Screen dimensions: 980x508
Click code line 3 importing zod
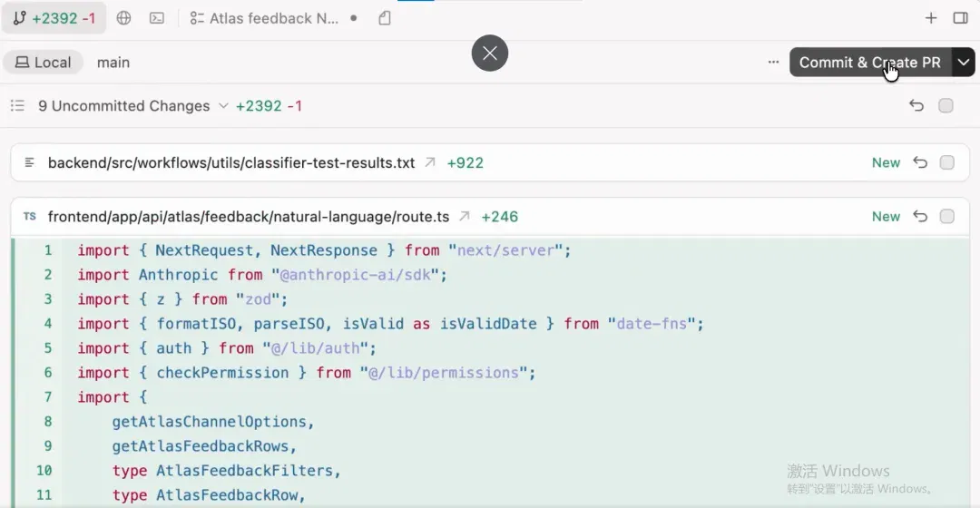tap(182, 299)
